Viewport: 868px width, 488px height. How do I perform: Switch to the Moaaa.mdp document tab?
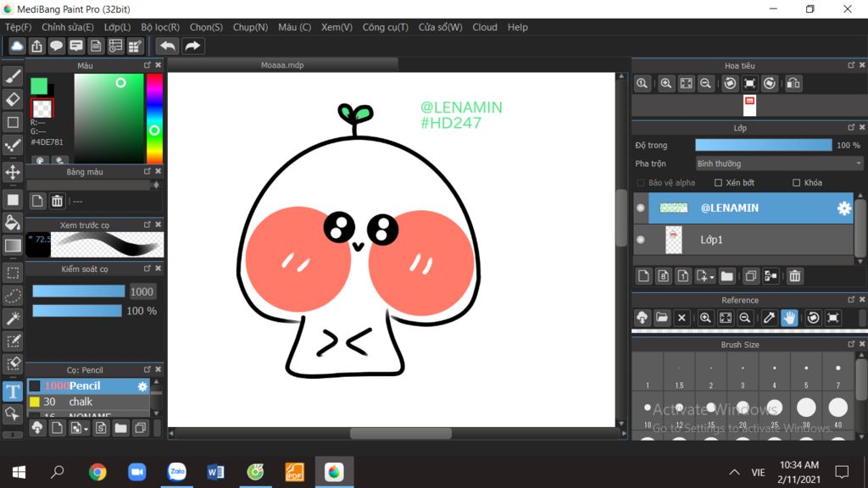282,65
